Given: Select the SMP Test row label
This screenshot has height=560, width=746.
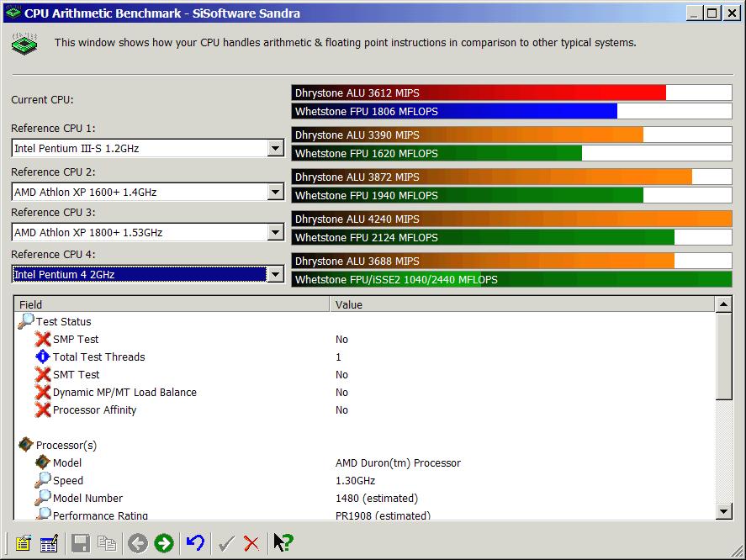Looking at the screenshot, I should 76,339.
